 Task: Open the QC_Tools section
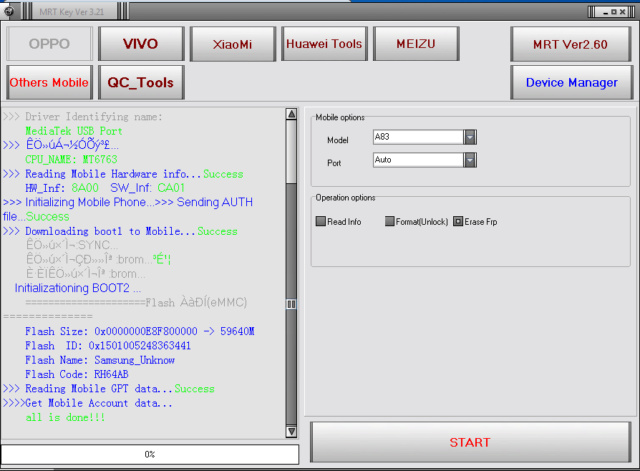(x=141, y=82)
